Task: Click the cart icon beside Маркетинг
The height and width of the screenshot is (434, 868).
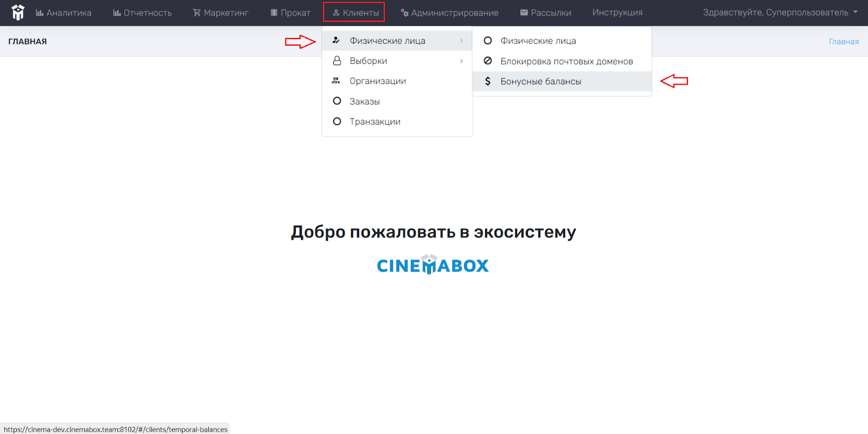Action: [197, 12]
